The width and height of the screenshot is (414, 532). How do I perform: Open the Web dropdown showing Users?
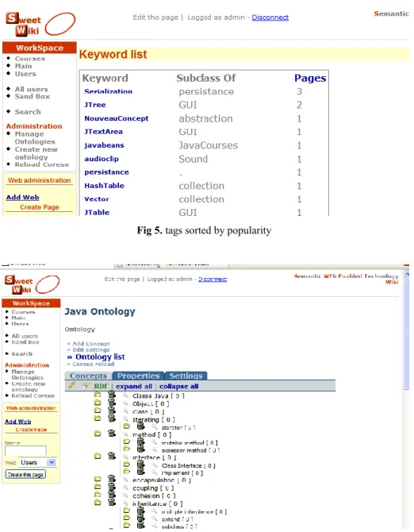[37, 462]
